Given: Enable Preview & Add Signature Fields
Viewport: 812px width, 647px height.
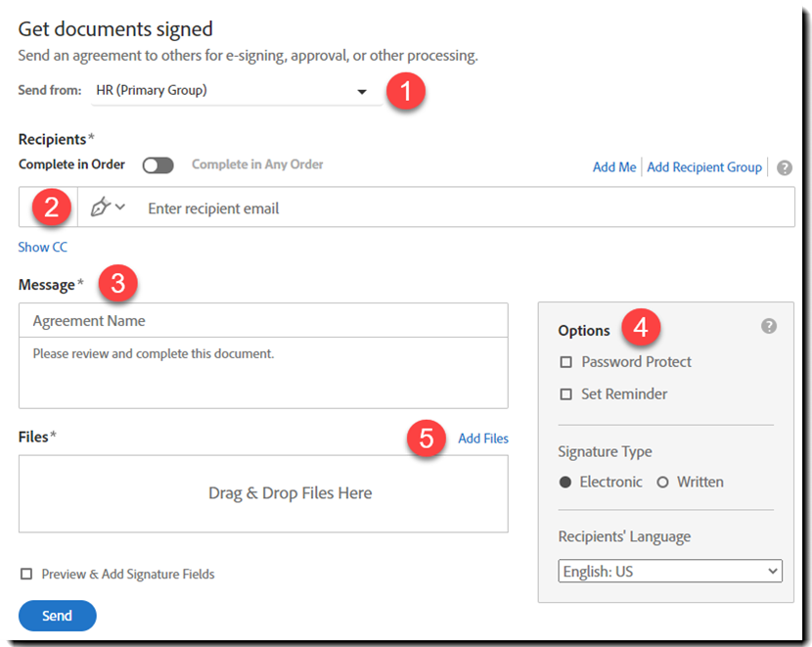Looking at the screenshot, I should click(x=26, y=575).
